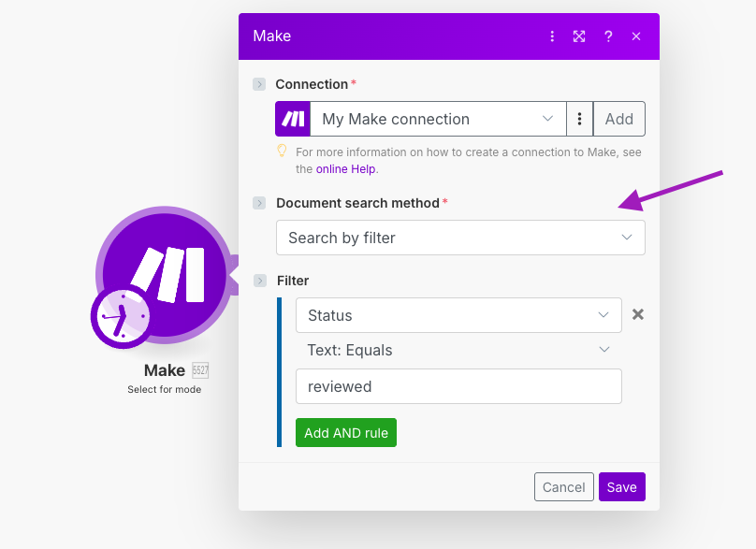Remove the Status filter rule
This screenshot has height=549, width=756.
(x=638, y=314)
